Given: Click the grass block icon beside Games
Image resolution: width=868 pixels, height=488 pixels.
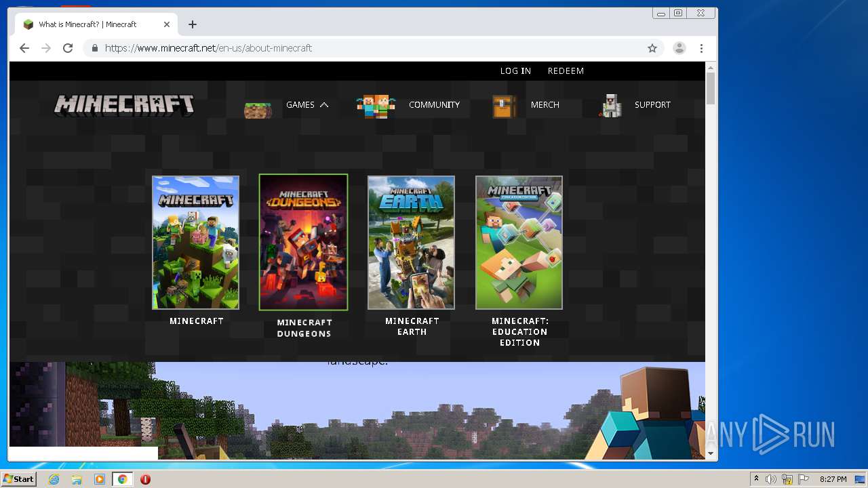Looking at the screenshot, I should (x=258, y=108).
